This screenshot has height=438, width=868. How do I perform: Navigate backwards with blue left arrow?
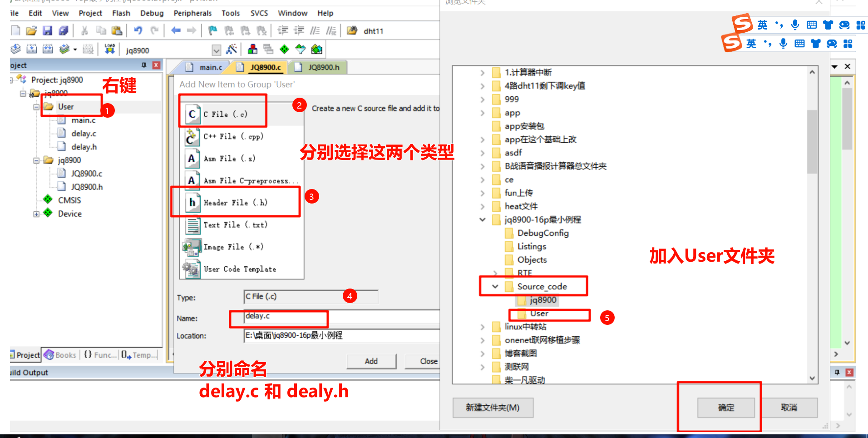click(176, 30)
